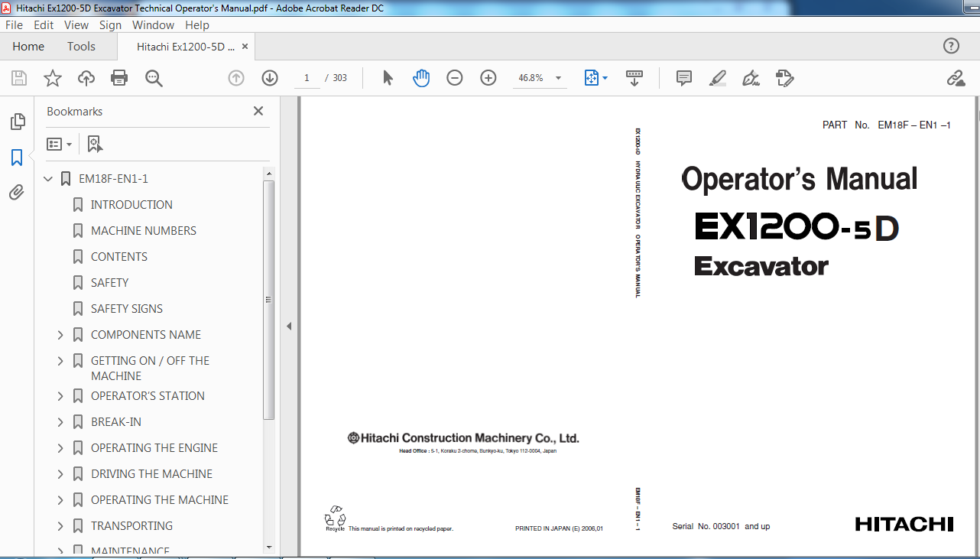The width and height of the screenshot is (980, 559).
Task: Go to previous page arrow
Action: tap(236, 78)
